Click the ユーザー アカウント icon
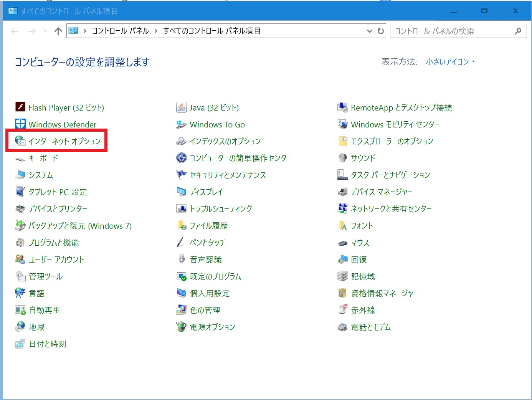532x400 pixels. click(20, 259)
